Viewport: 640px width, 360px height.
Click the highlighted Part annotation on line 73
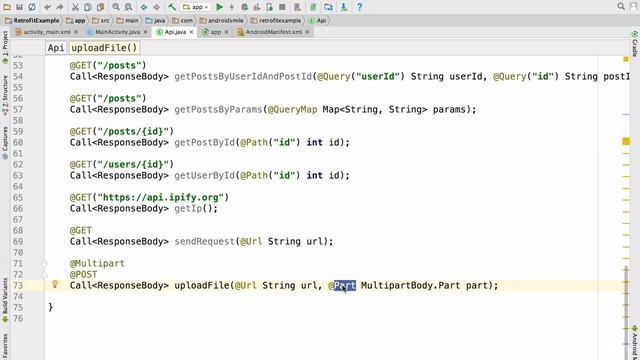345,285
